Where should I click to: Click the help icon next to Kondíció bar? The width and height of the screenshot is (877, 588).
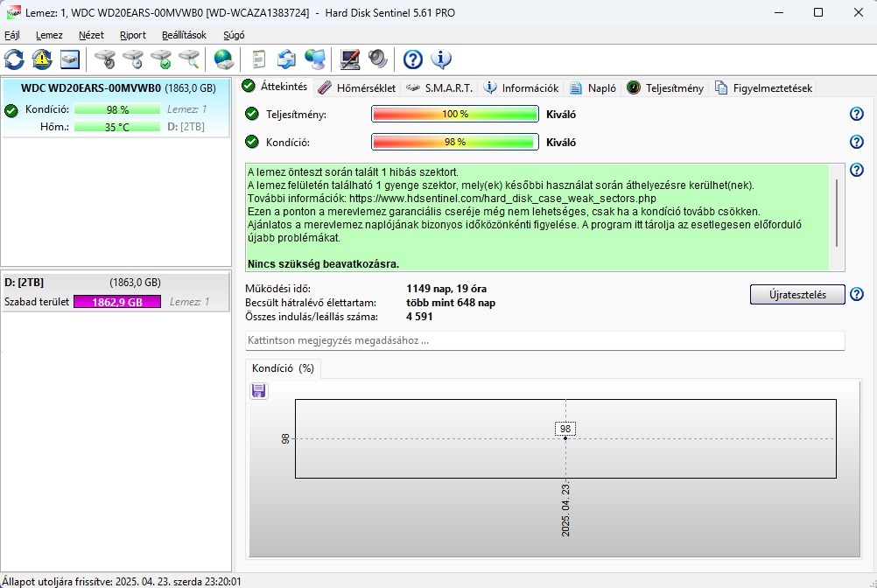(856, 142)
